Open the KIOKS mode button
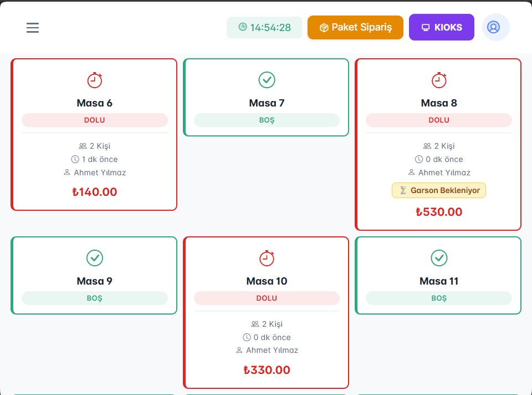The width and height of the screenshot is (532, 395). click(x=441, y=27)
